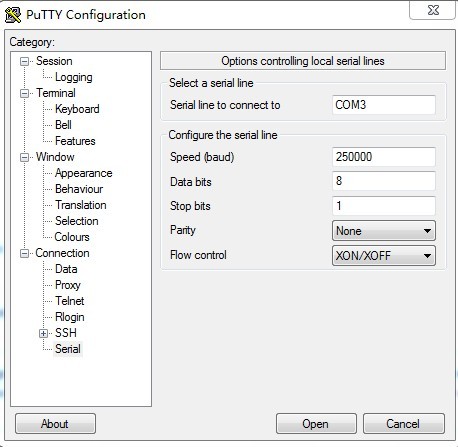Click the Serial line COM3 field

(384, 105)
